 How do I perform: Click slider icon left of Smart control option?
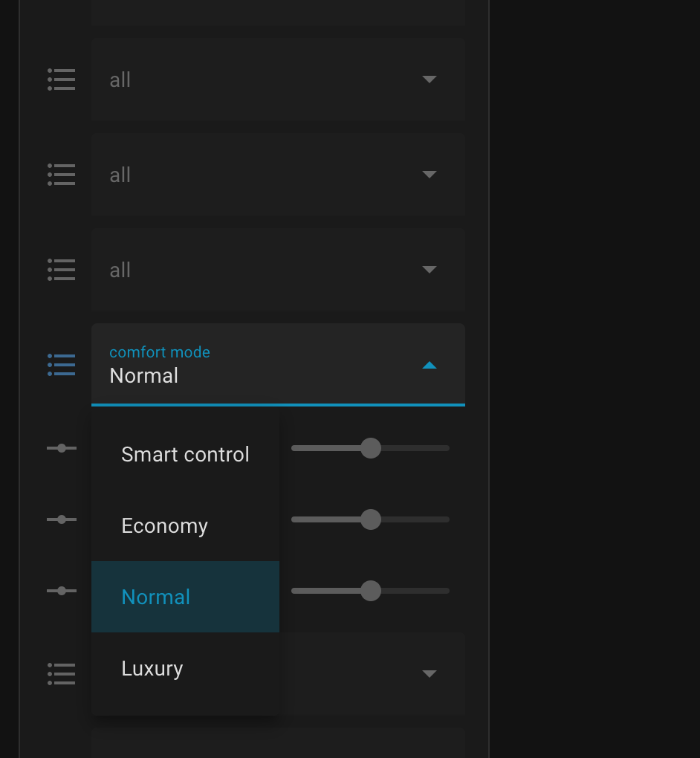(61, 448)
